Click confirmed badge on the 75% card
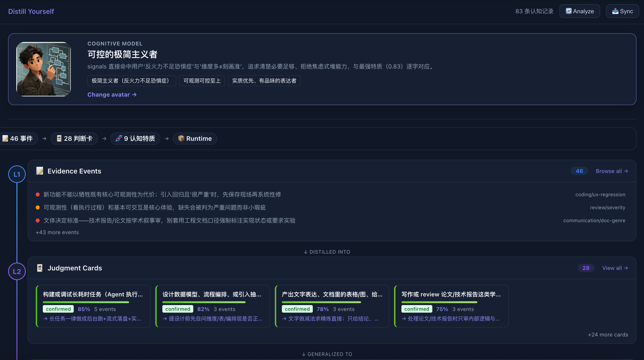This screenshot has height=360, width=644. 417,309
